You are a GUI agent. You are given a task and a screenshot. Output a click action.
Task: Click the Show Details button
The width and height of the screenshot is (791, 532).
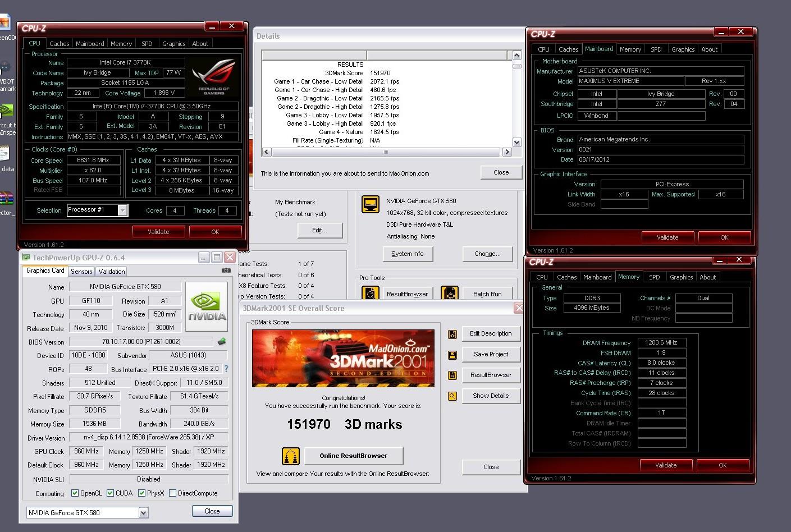(491, 396)
